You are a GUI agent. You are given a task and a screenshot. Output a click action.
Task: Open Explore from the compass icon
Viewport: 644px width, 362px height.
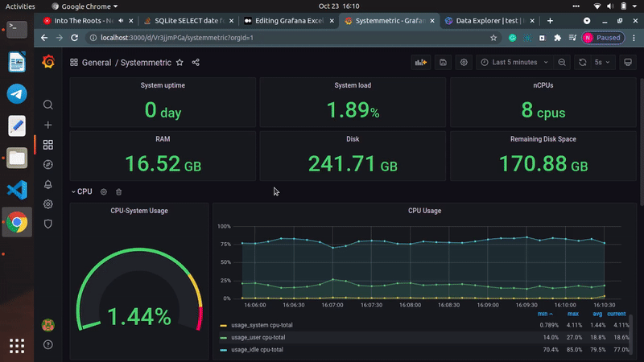pyautogui.click(x=48, y=164)
